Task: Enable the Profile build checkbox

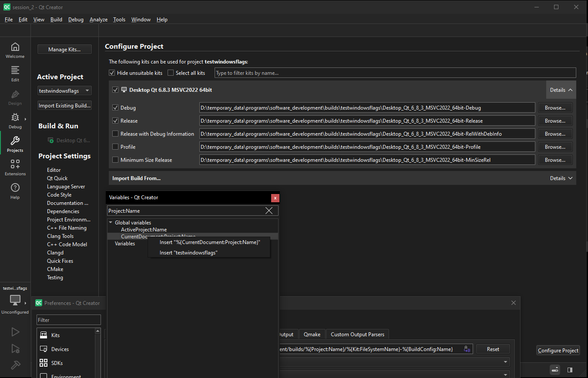Action: click(115, 147)
